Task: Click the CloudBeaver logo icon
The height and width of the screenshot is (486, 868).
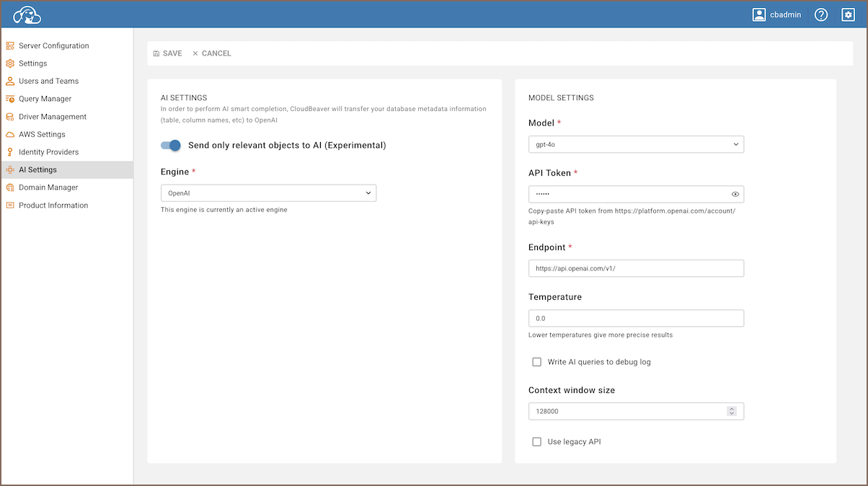Action: pos(27,14)
